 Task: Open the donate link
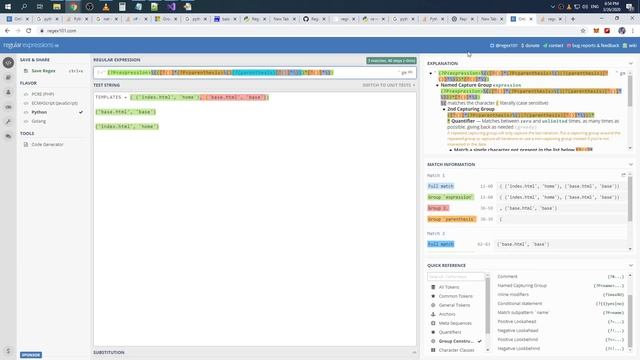coord(530,46)
